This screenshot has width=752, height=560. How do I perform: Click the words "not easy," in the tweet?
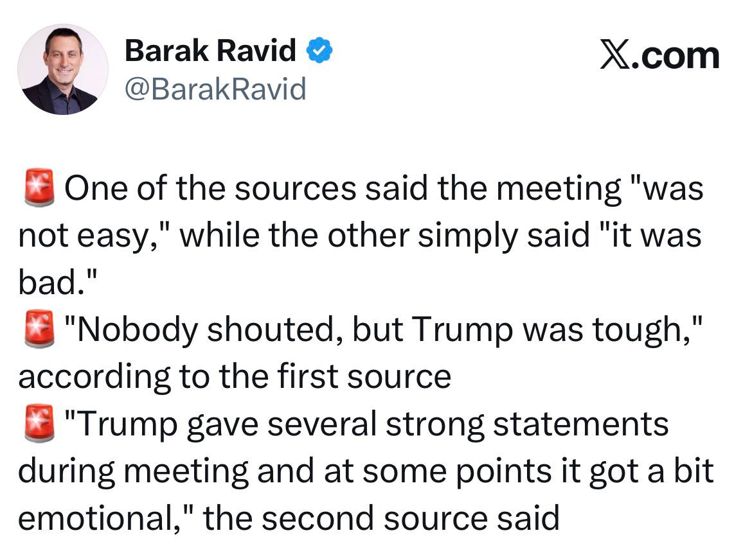[x=94, y=237]
